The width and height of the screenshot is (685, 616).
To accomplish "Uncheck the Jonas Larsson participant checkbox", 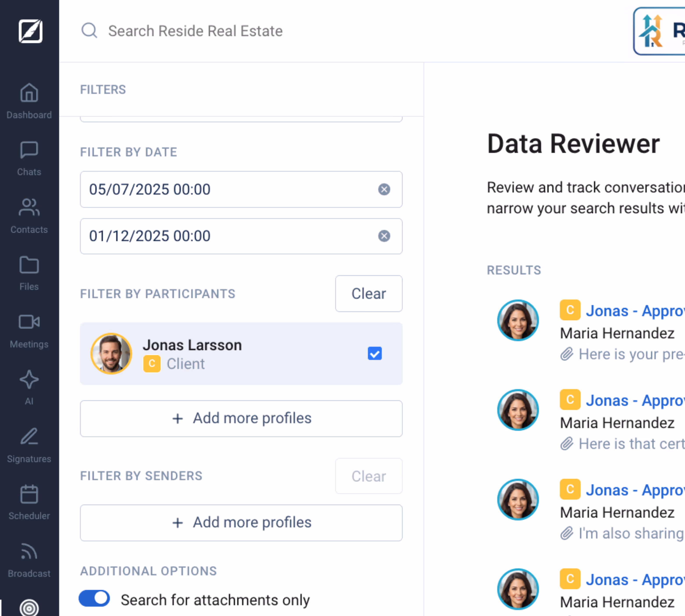I will point(374,353).
